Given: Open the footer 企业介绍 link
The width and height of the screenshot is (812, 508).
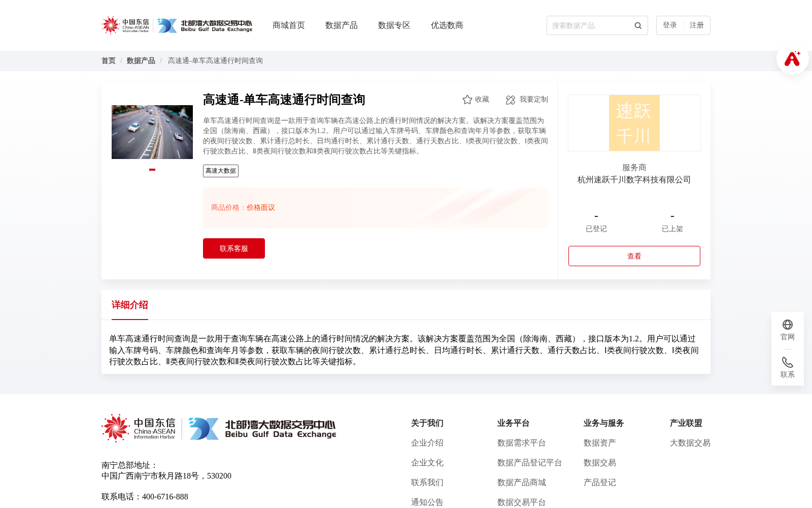Looking at the screenshot, I should click(427, 443).
